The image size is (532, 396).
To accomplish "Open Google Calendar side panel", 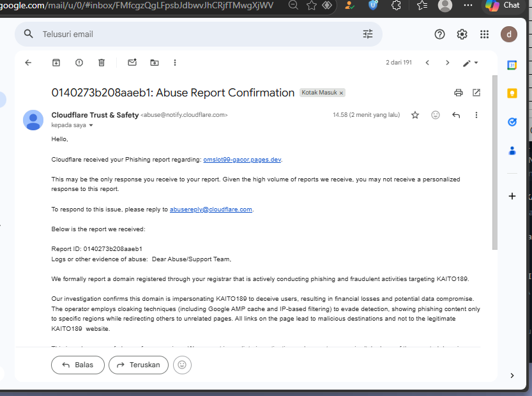I will (x=512, y=65).
